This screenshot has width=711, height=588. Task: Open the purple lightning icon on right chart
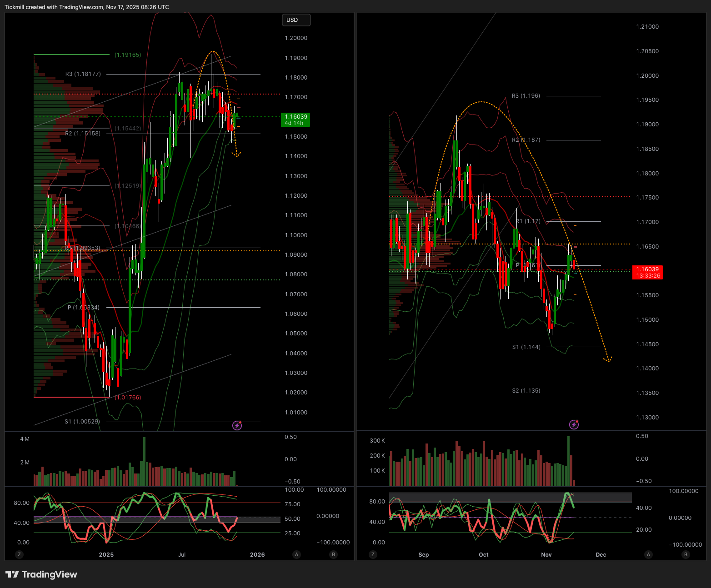[574, 424]
